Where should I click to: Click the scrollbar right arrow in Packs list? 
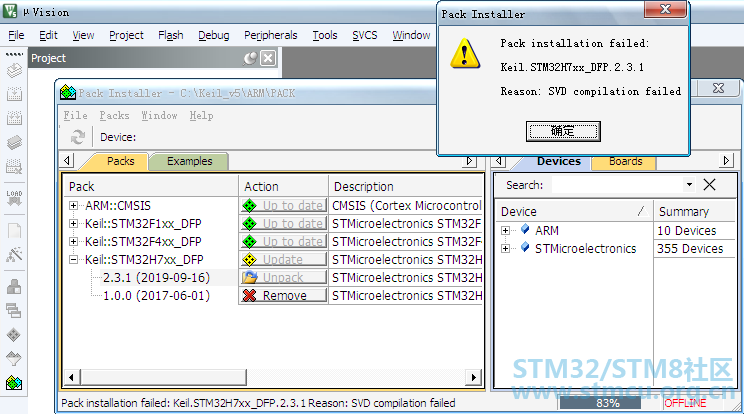coord(473,377)
